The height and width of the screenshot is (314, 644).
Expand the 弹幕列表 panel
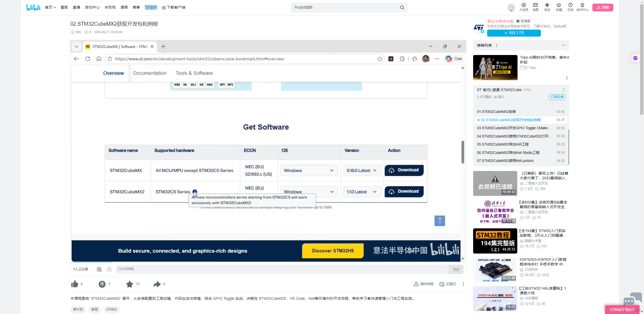click(563, 45)
